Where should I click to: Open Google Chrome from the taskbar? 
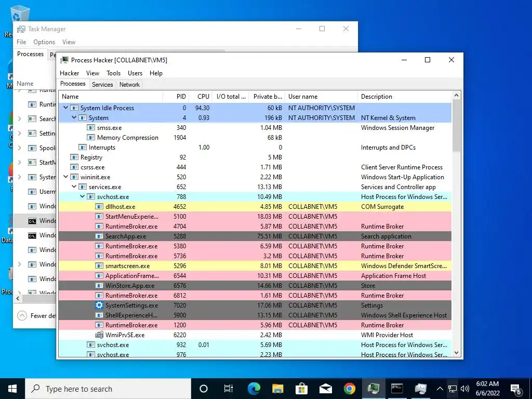tap(349, 389)
